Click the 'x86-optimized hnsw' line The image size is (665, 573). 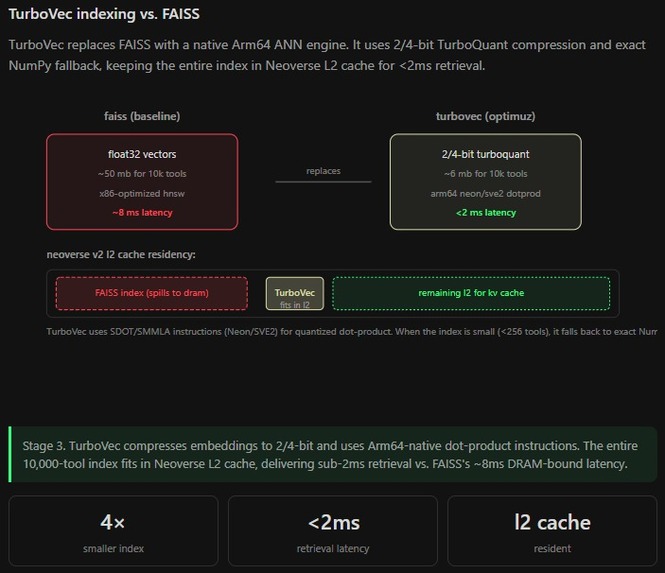142,193
